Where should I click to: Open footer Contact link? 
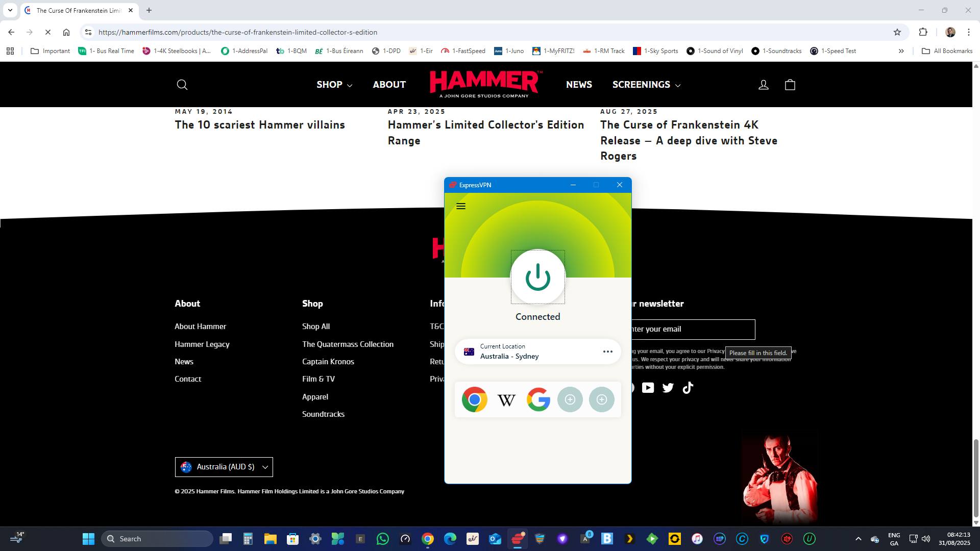188,379
